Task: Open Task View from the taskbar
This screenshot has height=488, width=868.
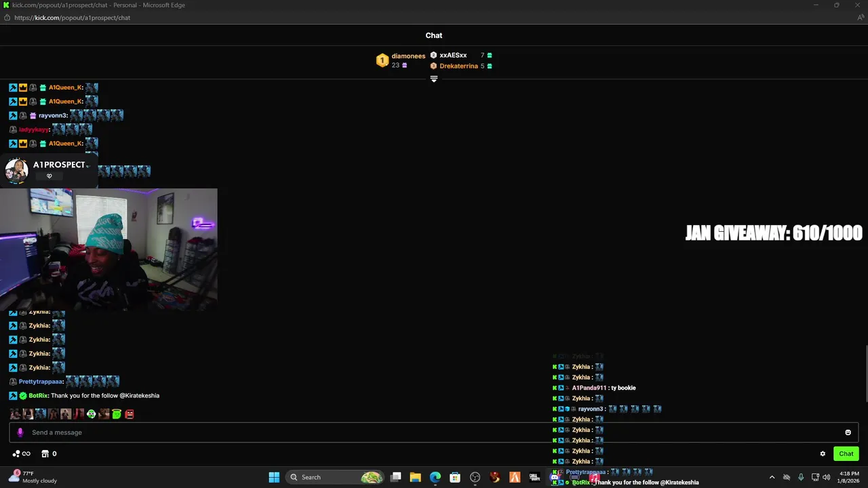Action: (x=396, y=477)
